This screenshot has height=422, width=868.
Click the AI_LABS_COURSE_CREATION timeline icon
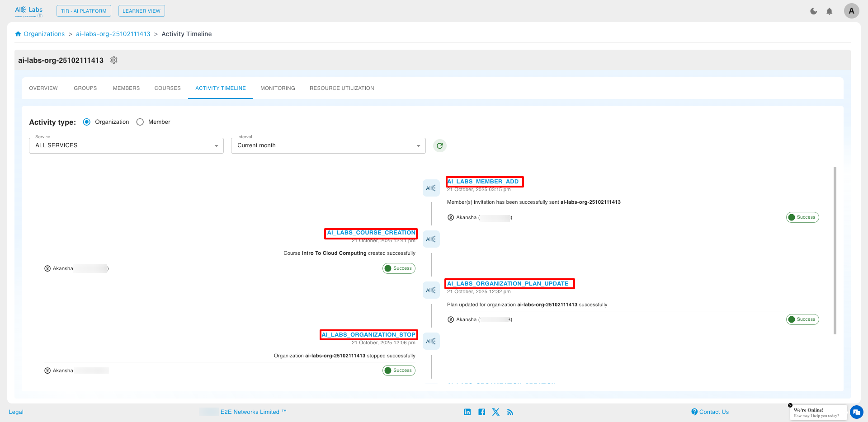click(431, 239)
